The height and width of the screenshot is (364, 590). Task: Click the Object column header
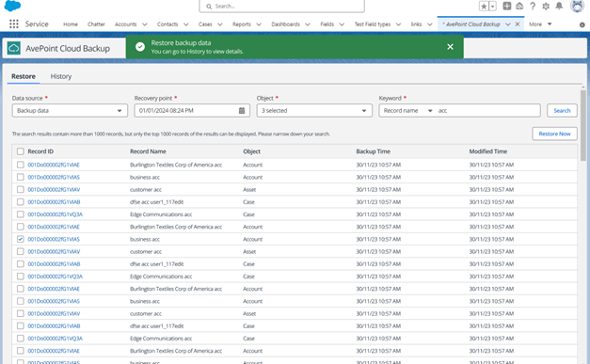pyautogui.click(x=252, y=151)
